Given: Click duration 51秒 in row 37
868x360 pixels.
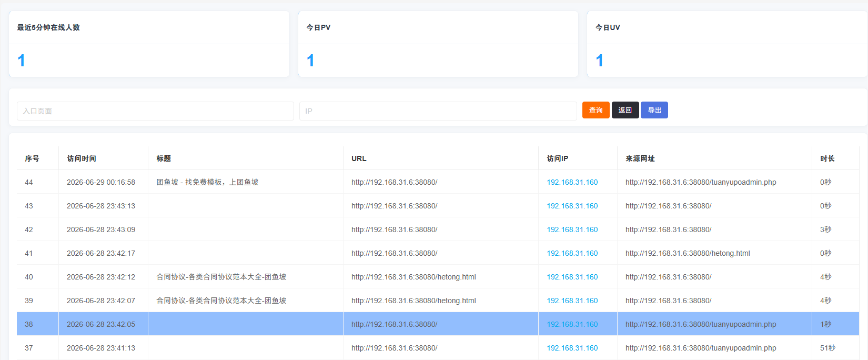Looking at the screenshot, I should [x=827, y=348].
